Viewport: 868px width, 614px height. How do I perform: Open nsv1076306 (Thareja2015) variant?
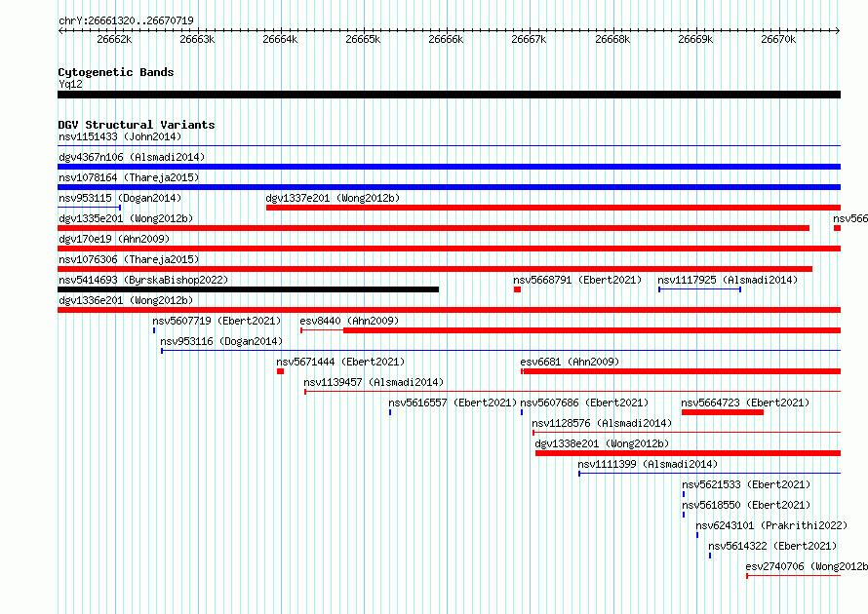(x=129, y=259)
